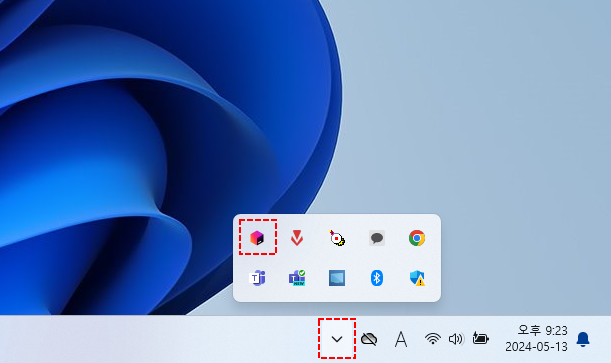Viewport: 611px width, 363px height.
Task: Open the Wi-Fi network icon
Action: tap(433, 339)
